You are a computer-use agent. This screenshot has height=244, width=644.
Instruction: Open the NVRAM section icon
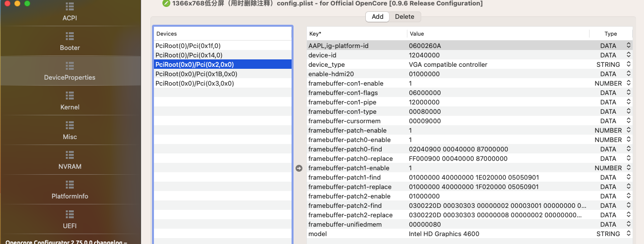click(x=70, y=155)
